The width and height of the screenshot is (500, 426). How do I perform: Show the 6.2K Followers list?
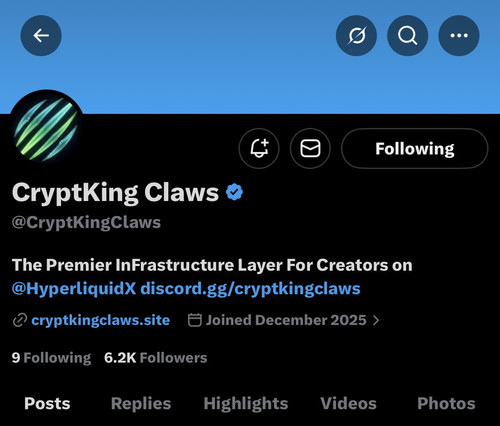coord(155,358)
